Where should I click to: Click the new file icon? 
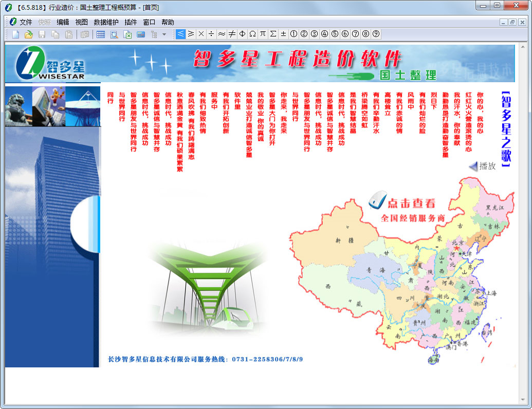tap(16, 34)
